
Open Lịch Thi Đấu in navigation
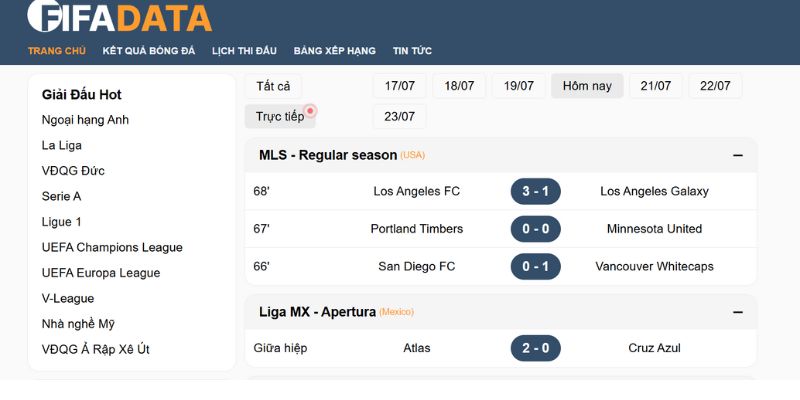tap(244, 51)
